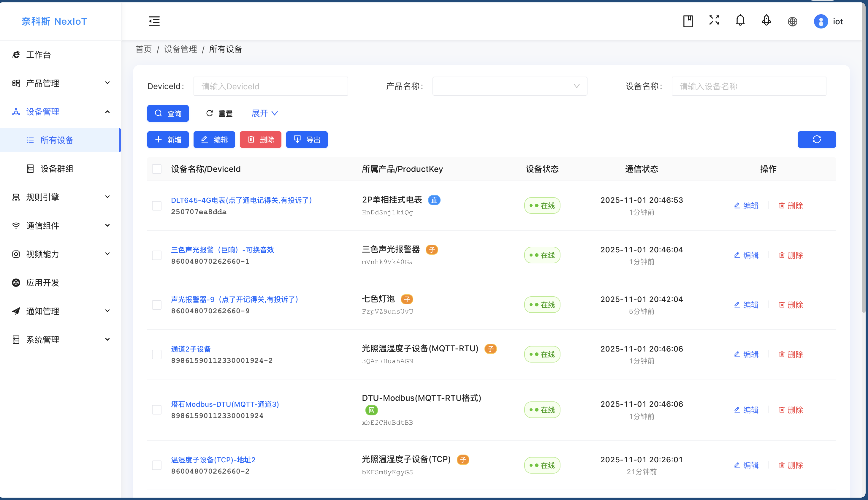Click the alarm/announcement icon in top bar
The image size is (868, 500).
(x=766, y=21)
